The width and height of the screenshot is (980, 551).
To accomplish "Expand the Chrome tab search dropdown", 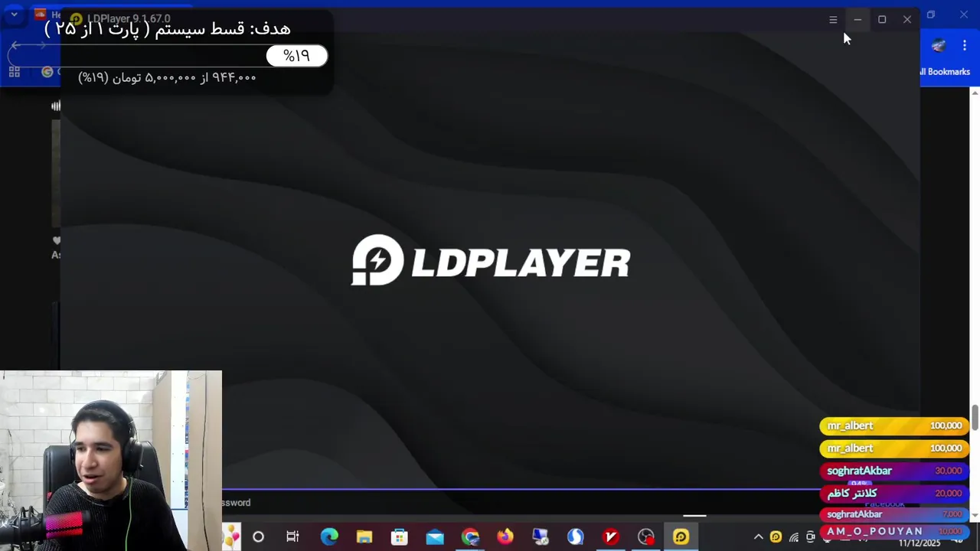I will [14, 15].
